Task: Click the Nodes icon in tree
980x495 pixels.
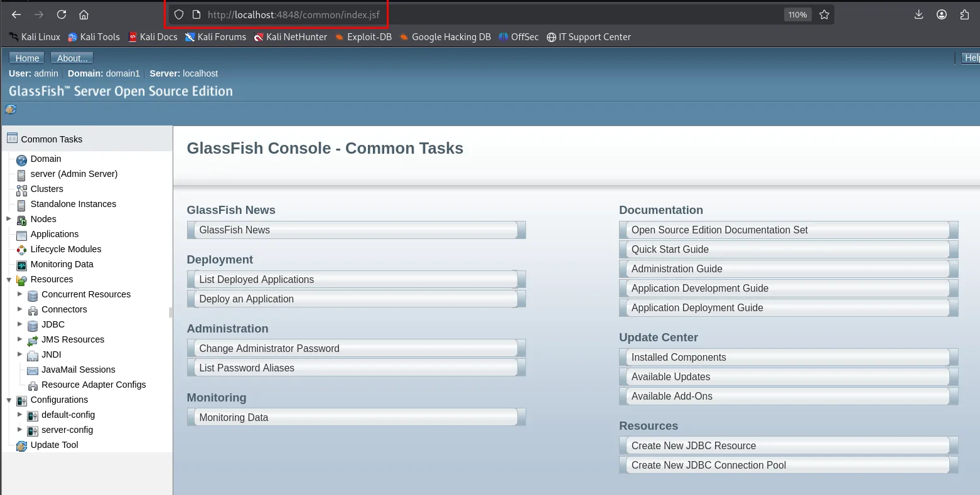Action: (21, 220)
